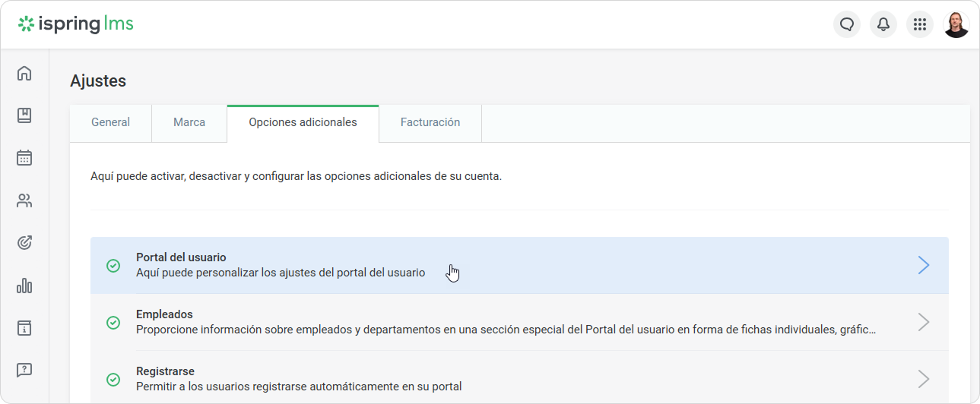Open the Home icon in sidebar
The width and height of the screenshot is (980, 404).
(x=24, y=74)
